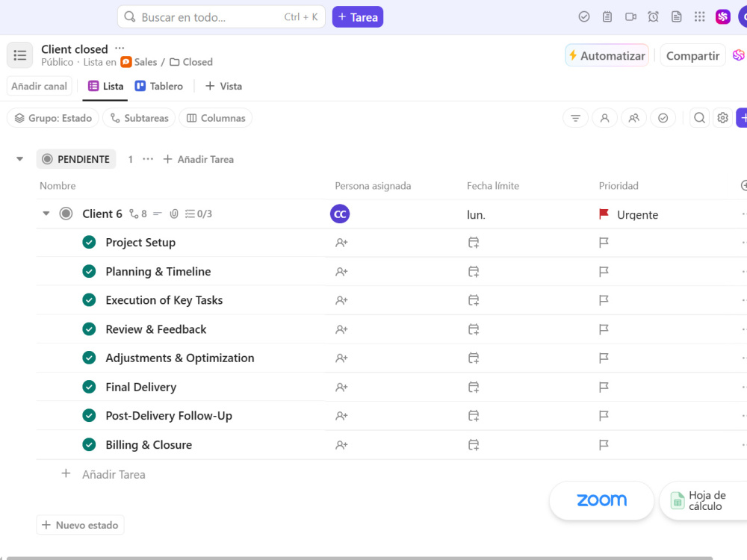Click the subtask count icon on Client 6
The image size is (747, 560).
(138, 214)
